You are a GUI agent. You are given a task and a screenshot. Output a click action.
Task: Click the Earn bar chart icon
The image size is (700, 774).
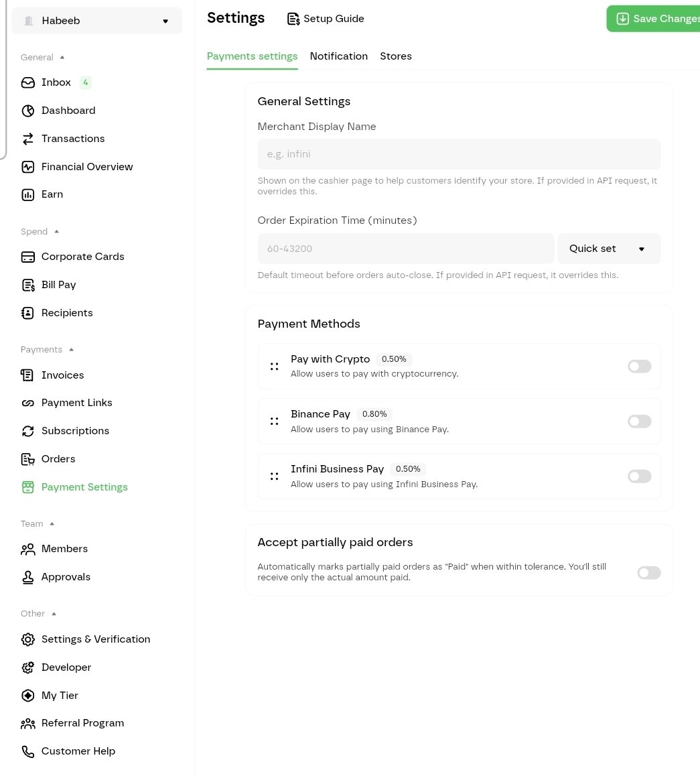28,194
